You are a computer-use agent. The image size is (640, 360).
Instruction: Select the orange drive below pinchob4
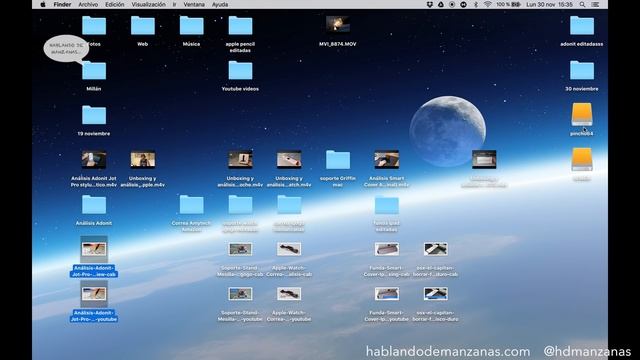[x=582, y=160]
